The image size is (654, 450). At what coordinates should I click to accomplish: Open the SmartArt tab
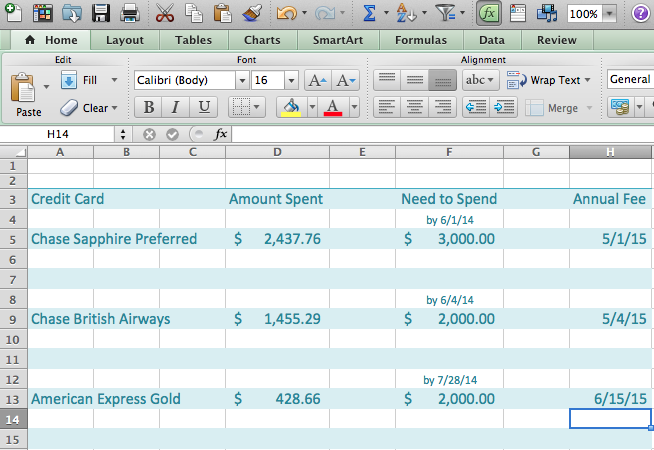click(x=338, y=40)
